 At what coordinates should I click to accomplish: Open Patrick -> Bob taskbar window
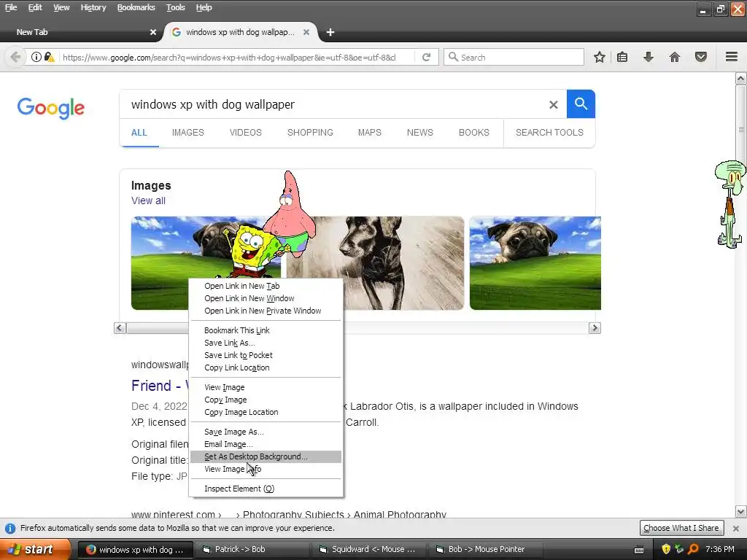[252, 550]
